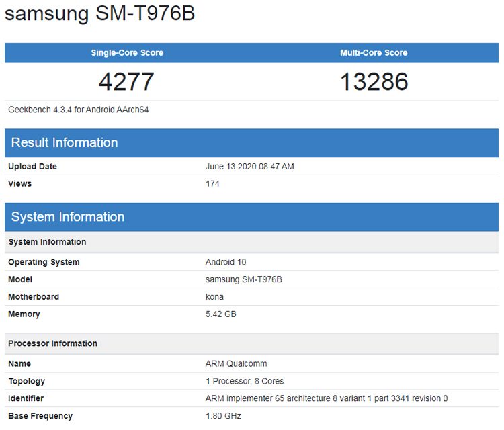Select the Motherboard value kona
Screen dimensions: 504x430
pos(214,297)
